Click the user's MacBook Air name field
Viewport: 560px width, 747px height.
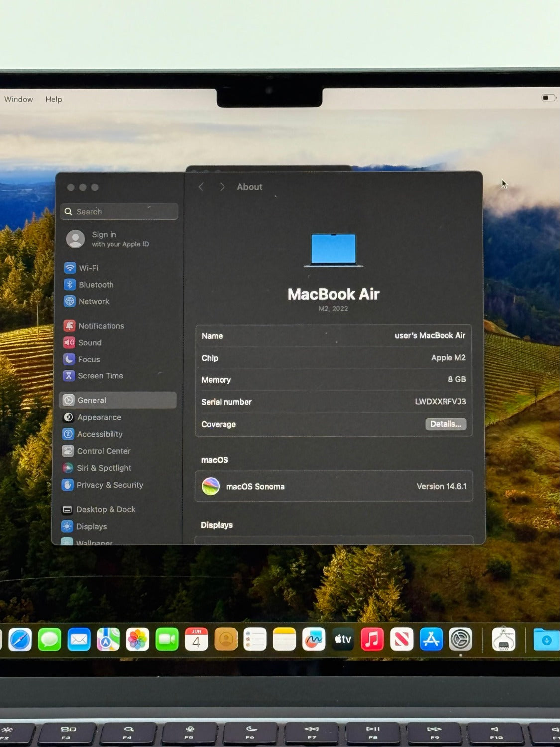click(430, 336)
